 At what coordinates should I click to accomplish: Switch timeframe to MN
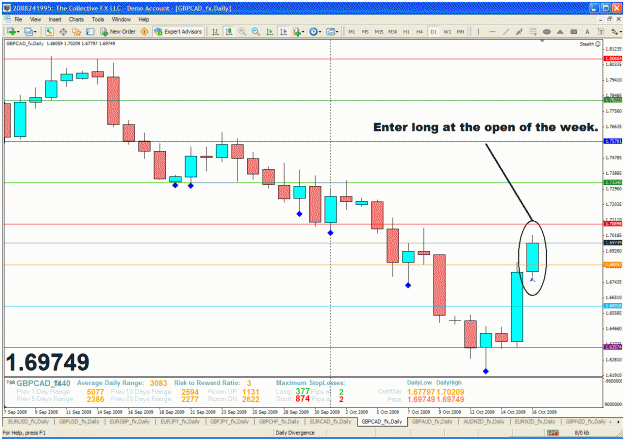tap(460, 31)
